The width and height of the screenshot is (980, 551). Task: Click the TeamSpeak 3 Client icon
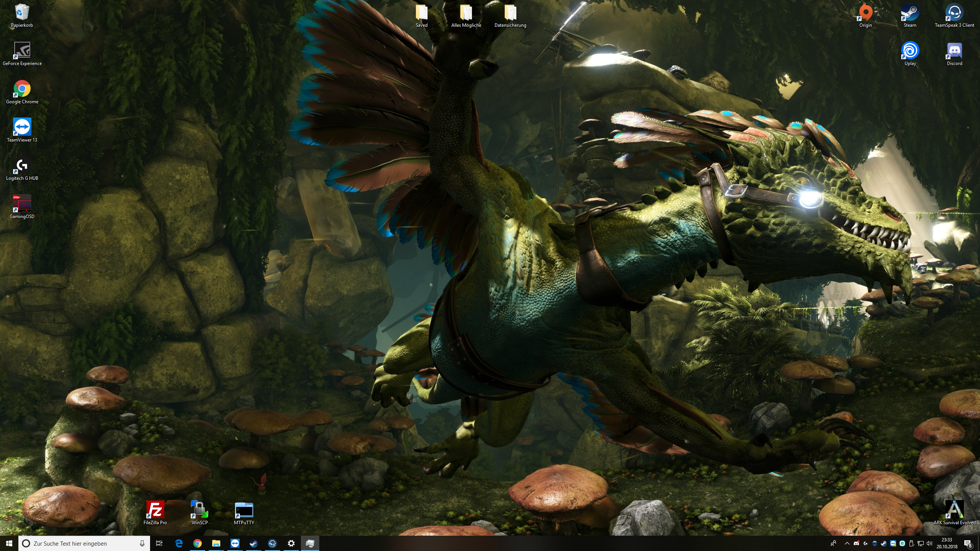[954, 13]
